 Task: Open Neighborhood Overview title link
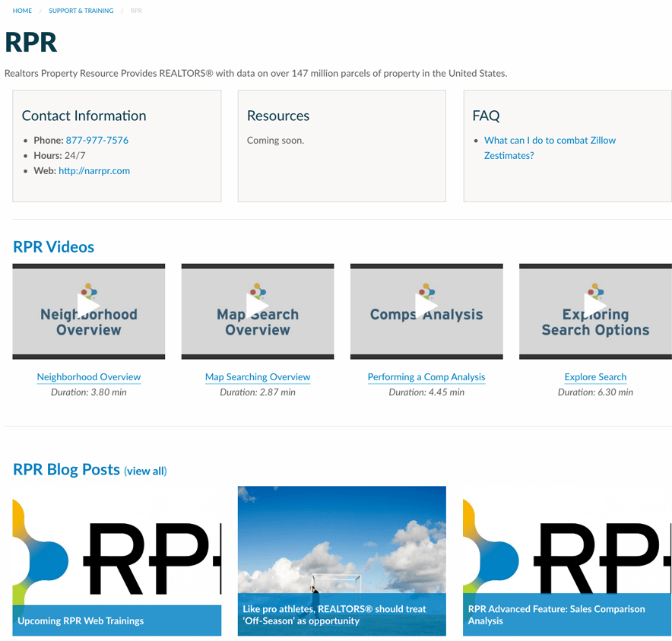pyautogui.click(x=89, y=377)
